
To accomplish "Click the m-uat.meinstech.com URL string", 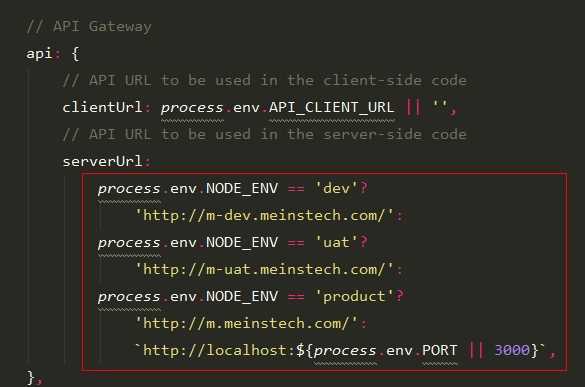I will (x=264, y=269).
